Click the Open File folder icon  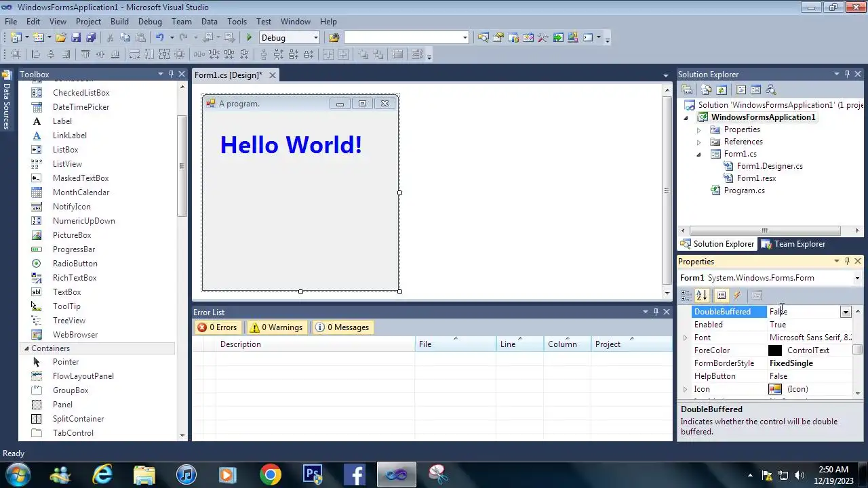[x=60, y=38]
